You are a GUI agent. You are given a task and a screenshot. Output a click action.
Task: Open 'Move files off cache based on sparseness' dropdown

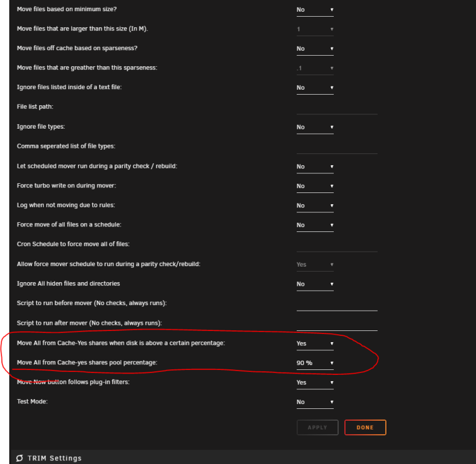(x=315, y=49)
